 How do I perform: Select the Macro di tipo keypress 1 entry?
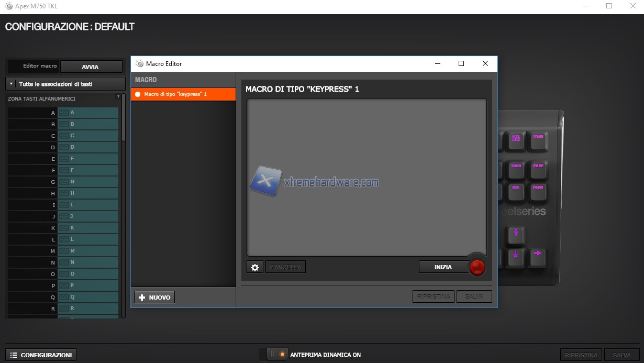[x=183, y=94]
